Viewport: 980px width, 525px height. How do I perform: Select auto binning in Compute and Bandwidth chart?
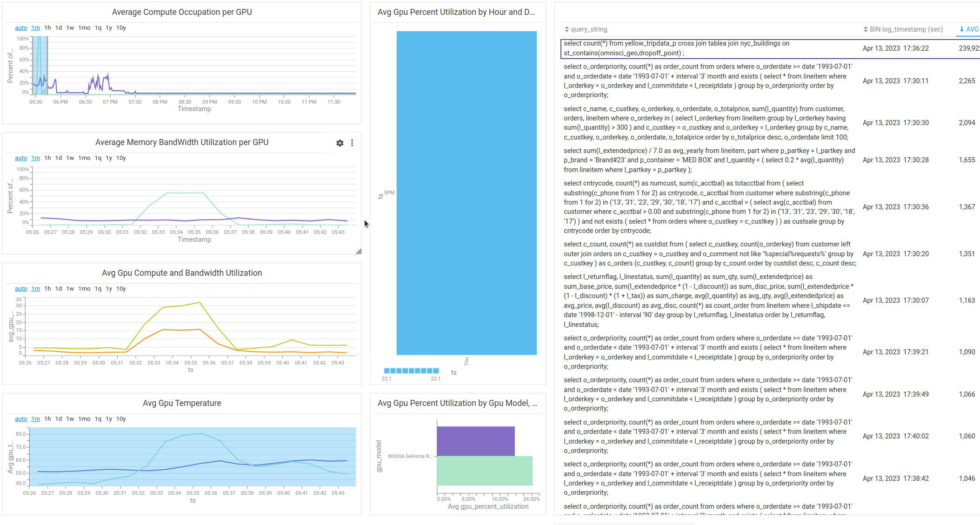pos(21,289)
